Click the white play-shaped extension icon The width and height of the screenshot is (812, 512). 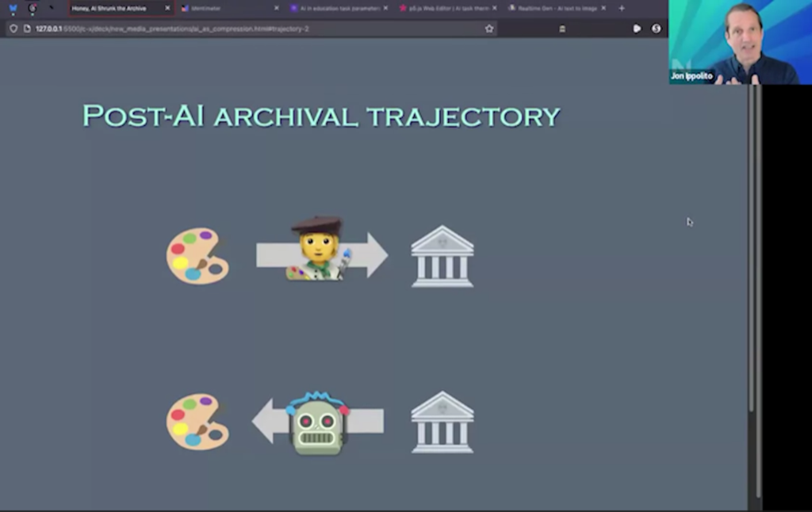[x=637, y=29]
